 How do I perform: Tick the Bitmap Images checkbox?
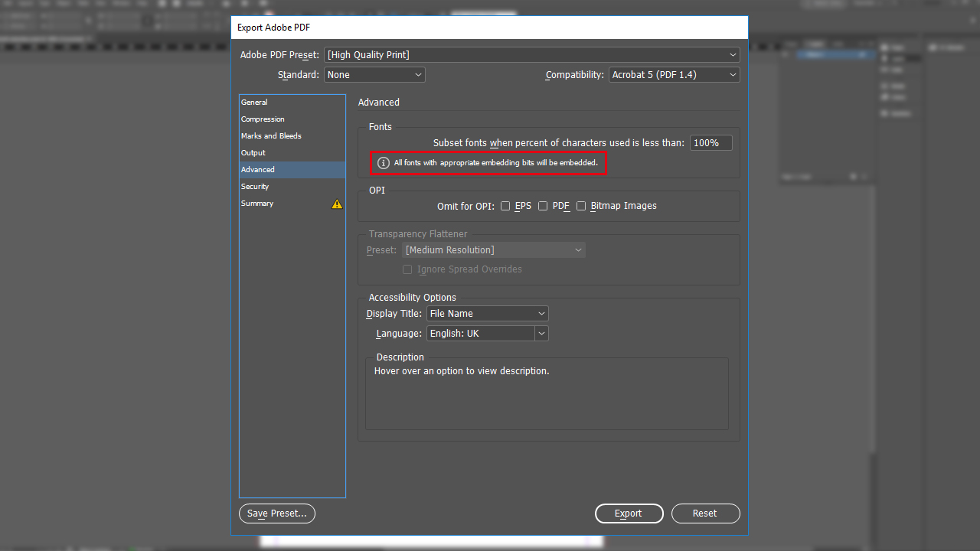(x=581, y=206)
